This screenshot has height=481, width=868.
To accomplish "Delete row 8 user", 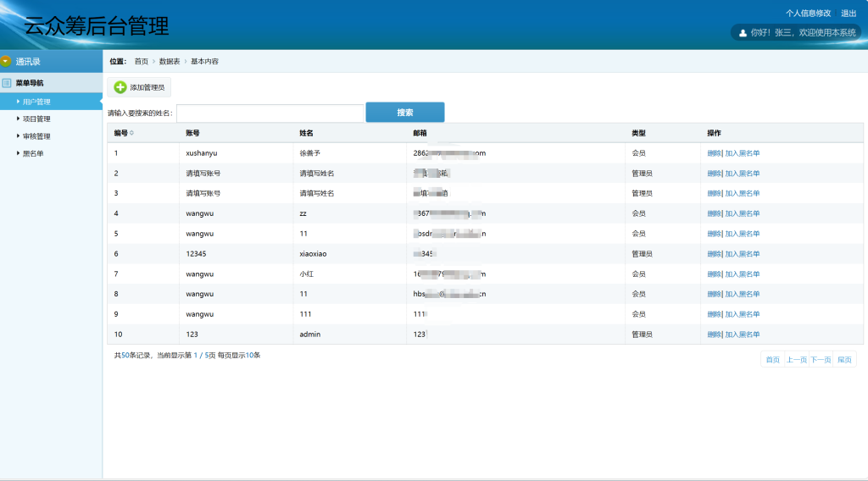I will click(714, 294).
